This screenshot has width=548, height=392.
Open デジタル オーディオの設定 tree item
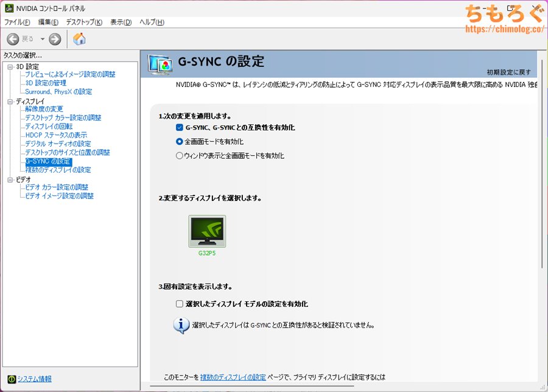(58, 144)
